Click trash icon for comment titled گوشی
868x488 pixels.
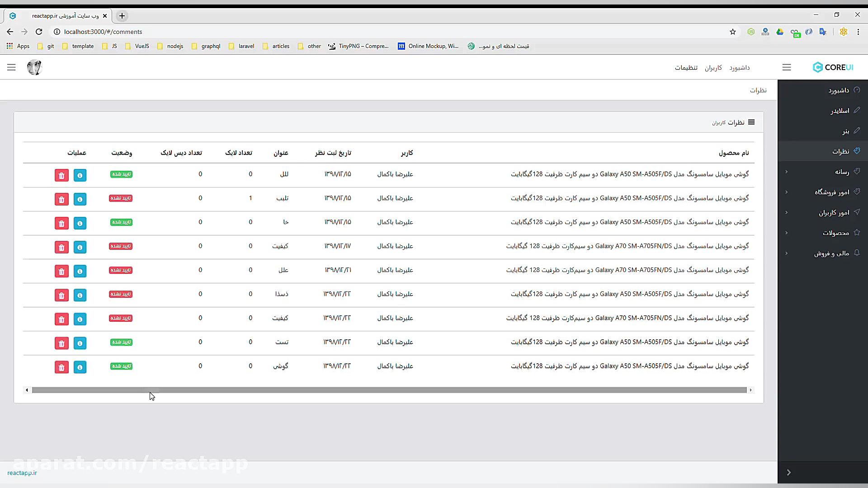[61, 367]
